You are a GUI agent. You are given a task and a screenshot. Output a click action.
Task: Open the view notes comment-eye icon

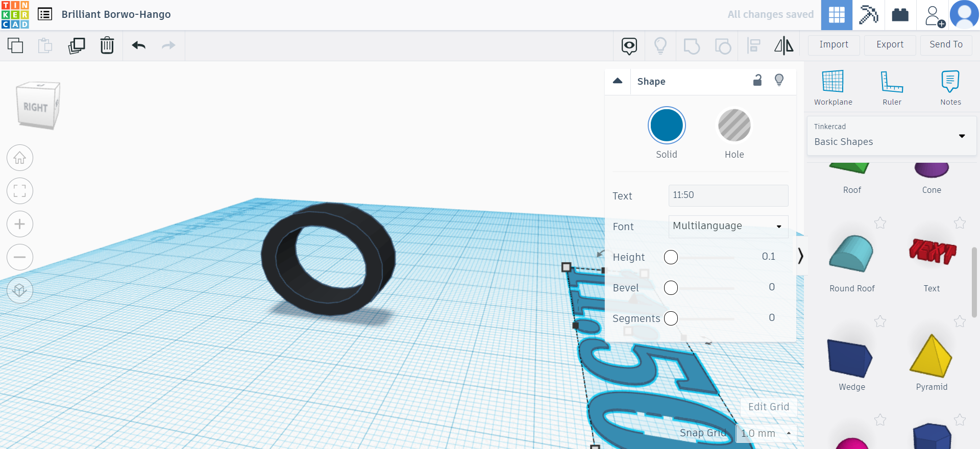click(629, 46)
